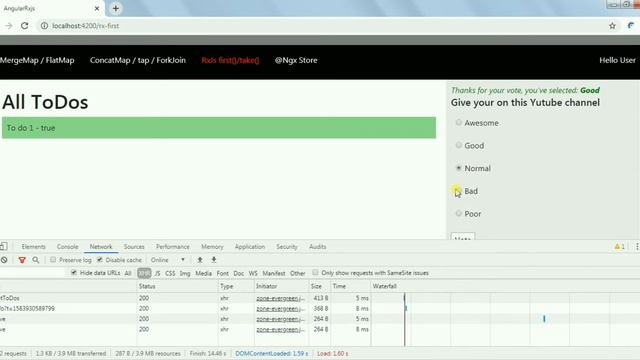Filter requests by Font
This screenshot has width=640, height=360.
[x=222, y=273]
